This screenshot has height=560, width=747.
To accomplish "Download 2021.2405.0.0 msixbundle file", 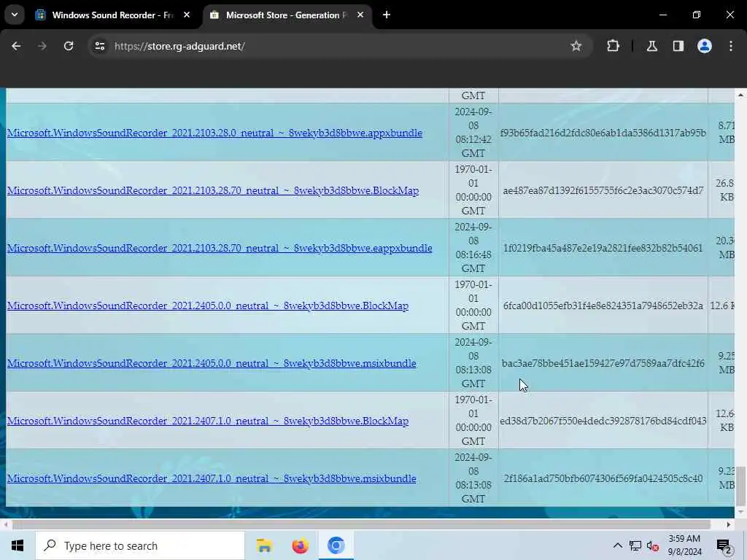I will tap(212, 363).
